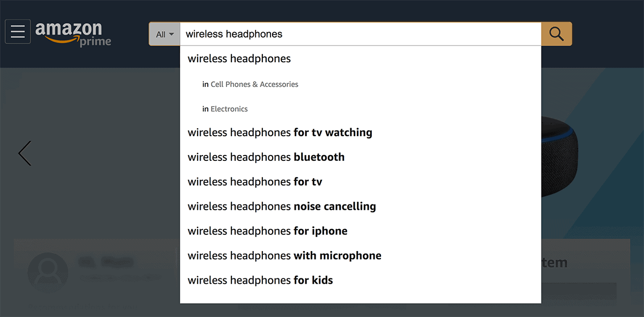The height and width of the screenshot is (317, 644).
Task: Click the magnifying glass search button
Action: click(x=557, y=34)
